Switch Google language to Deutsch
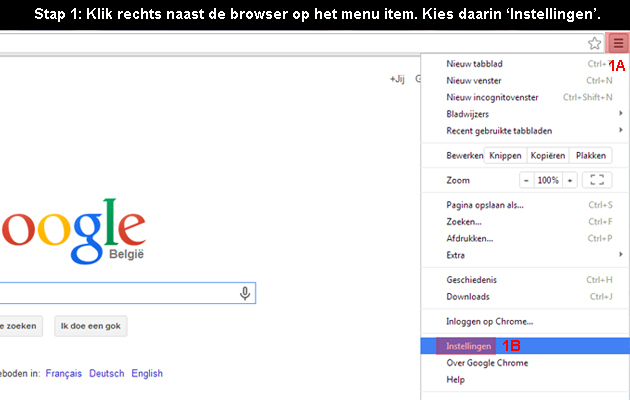The image size is (630, 400). pos(106,373)
